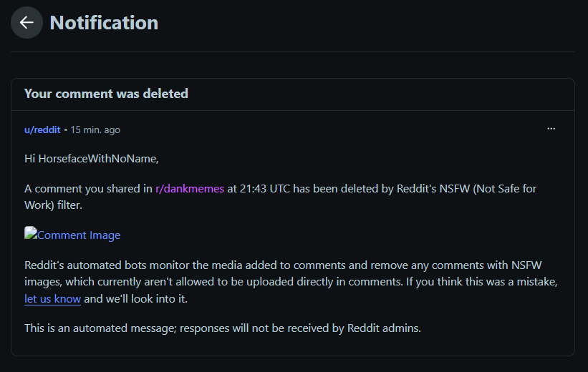
Task: Click 'Reddit's NSFW (Not Safe for' text
Action: point(466,188)
